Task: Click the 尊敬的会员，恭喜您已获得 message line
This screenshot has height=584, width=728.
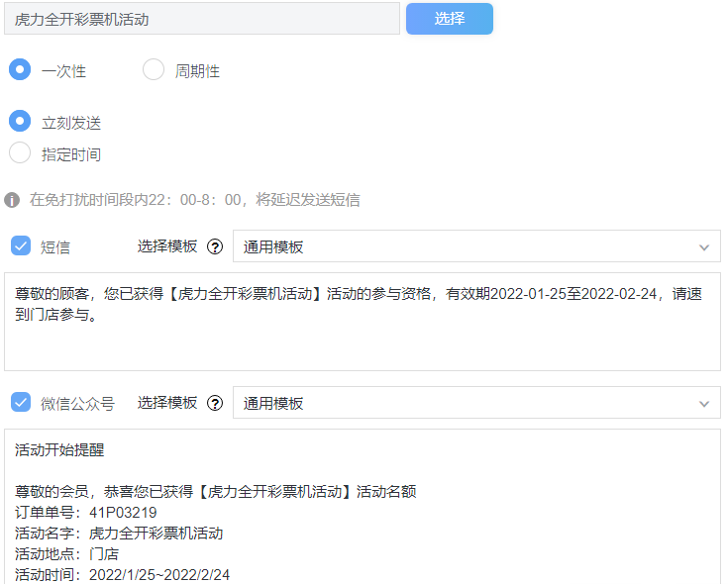Action: tap(216, 491)
